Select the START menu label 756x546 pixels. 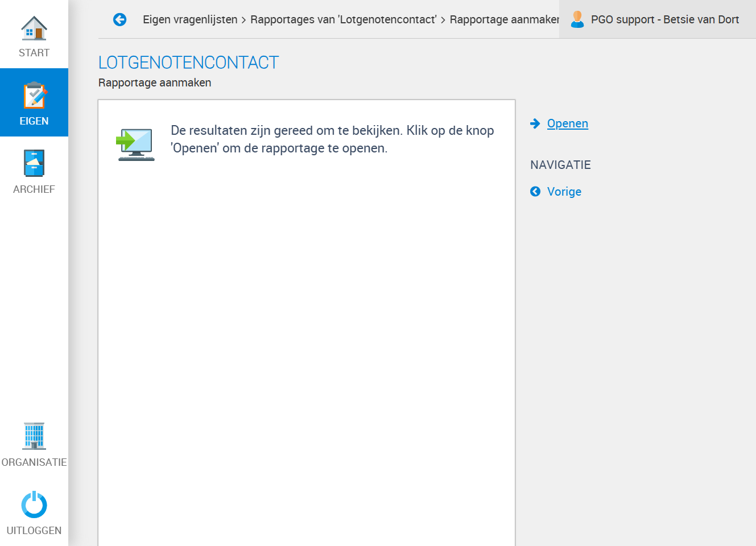(x=34, y=53)
